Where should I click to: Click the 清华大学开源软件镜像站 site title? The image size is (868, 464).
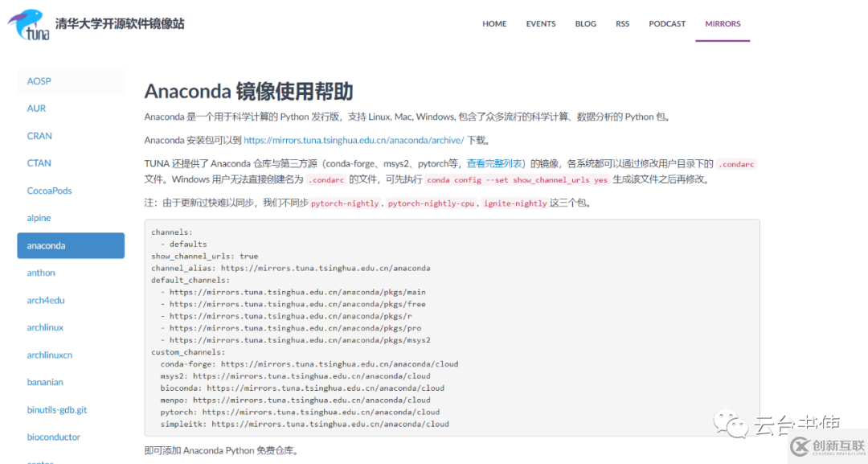[x=120, y=24]
